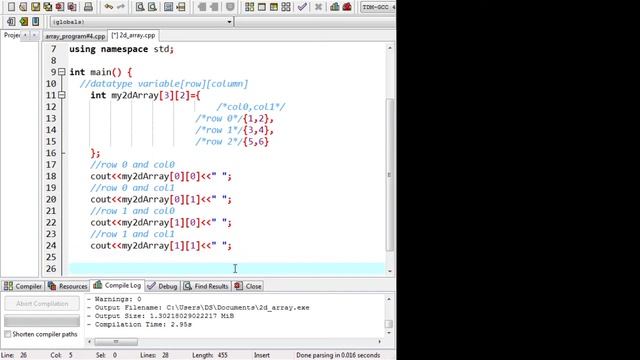This screenshot has width=640, height=360.
Task: Select the [*] 2d_array.cpp editor tab
Action: pos(133,36)
